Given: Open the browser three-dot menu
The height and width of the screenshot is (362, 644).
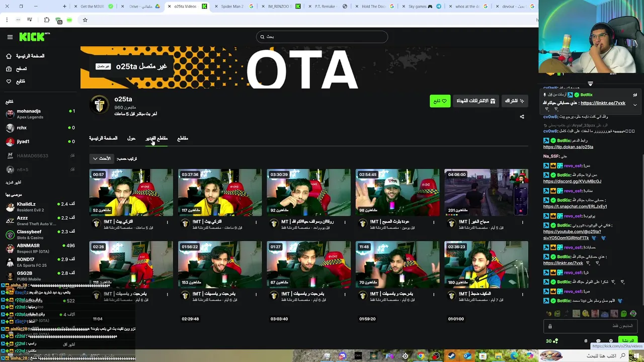Looking at the screenshot, I should [7, 20].
